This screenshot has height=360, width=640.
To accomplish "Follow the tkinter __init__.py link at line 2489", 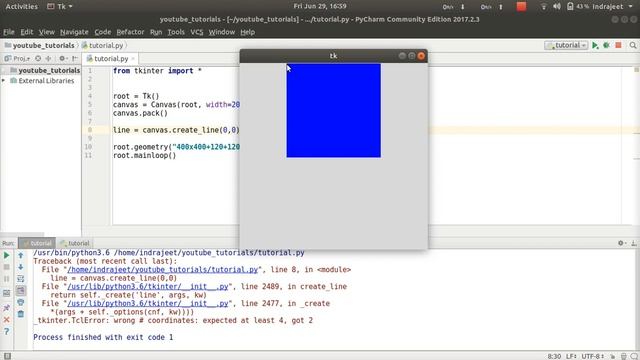I will point(147,287).
